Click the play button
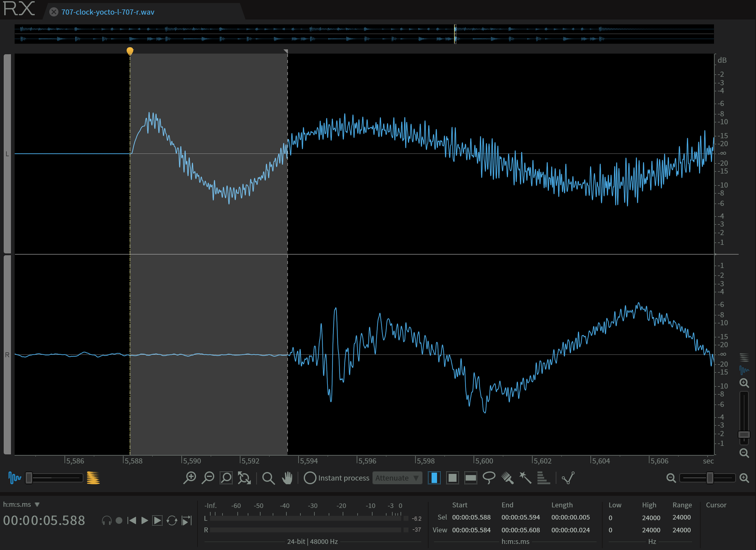The image size is (756, 550). (x=144, y=521)
